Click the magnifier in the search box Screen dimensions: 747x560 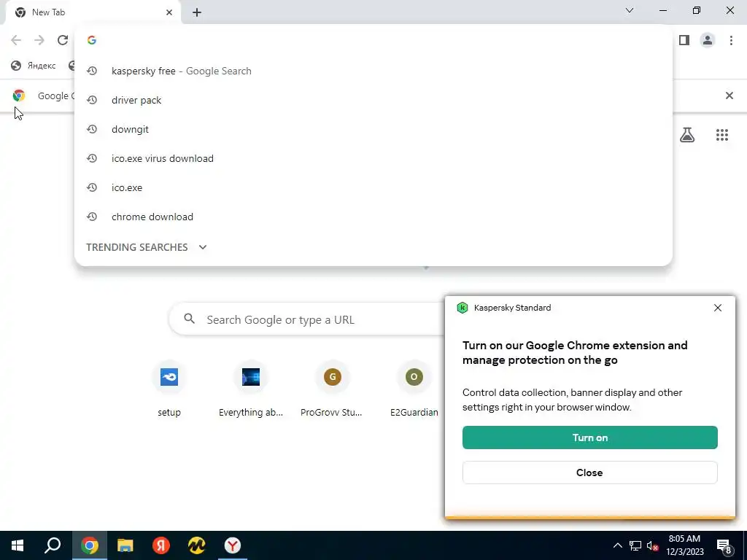pyautogui.click(x=189, y=319)
